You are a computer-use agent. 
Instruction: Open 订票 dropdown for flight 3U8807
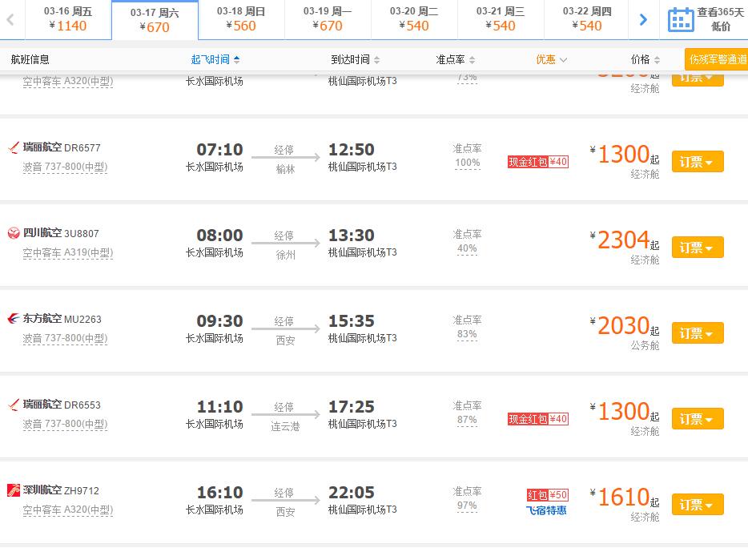tap(698, 248)
